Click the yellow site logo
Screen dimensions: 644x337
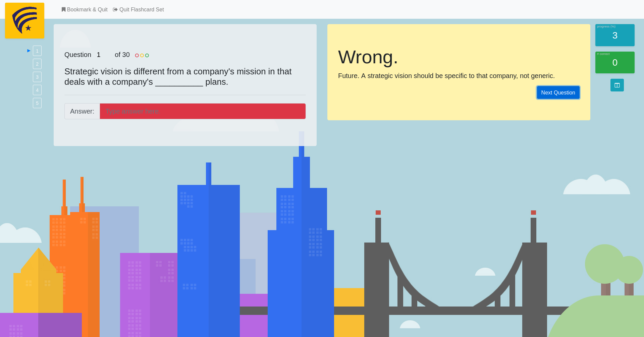[24, 21]
